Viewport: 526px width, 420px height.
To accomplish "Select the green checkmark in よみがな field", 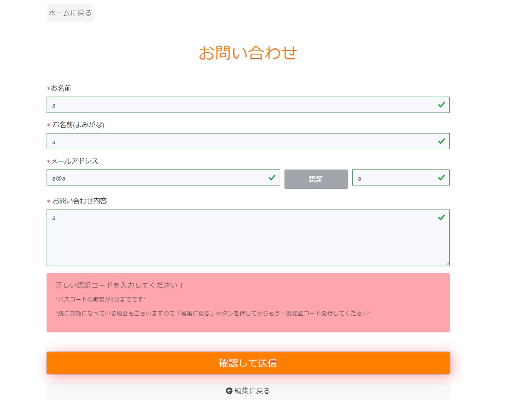I will click(441, 141).
